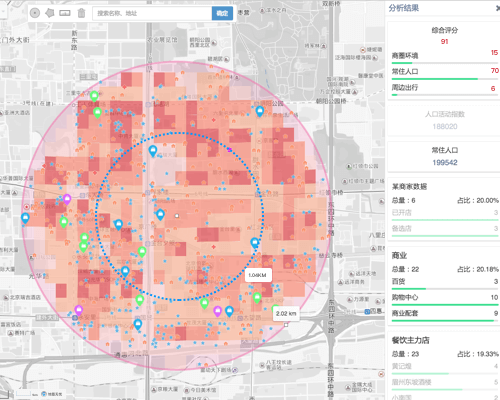The width and height of the screenshot is (500, 400).
Task: Select the leftmost blue store marker
Action: pos(25,218)
